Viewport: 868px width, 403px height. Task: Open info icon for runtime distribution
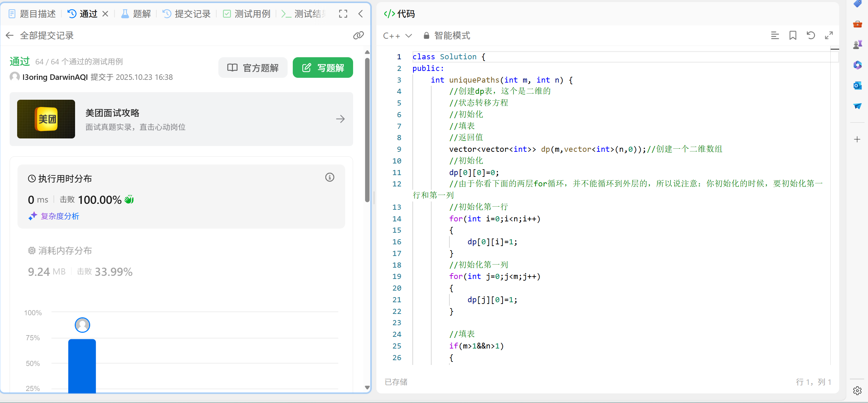329,177
